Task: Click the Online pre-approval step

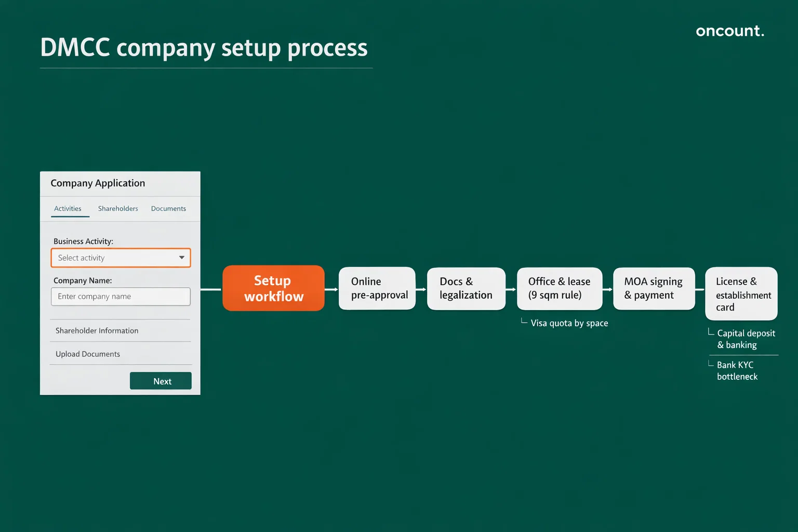Action: pyautogui.click(x=377, y=288)
